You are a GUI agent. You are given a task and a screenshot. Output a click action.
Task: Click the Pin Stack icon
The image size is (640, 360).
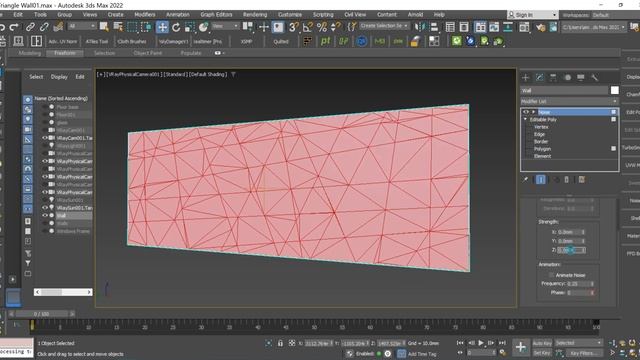pos(526,179)
